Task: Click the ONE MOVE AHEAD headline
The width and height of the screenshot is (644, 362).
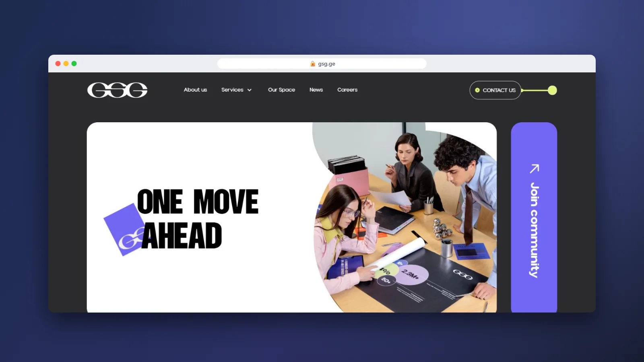Action: [x=198, y=219]
